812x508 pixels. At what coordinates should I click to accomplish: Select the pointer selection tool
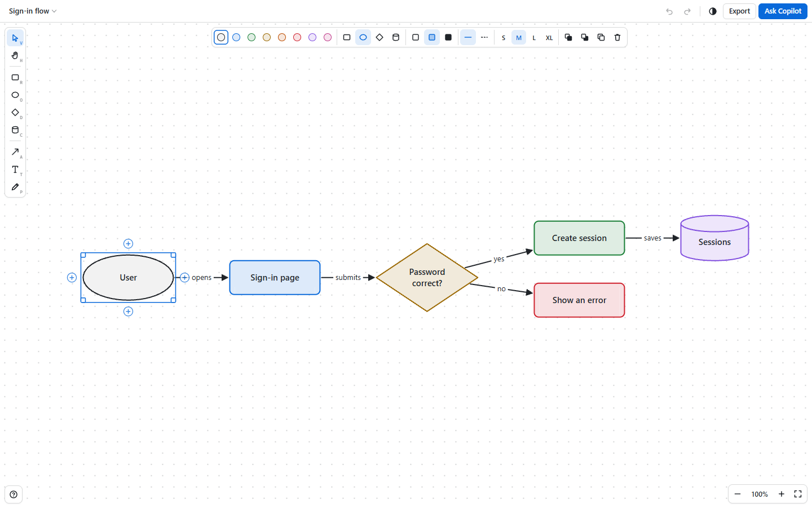coord(15,38)
